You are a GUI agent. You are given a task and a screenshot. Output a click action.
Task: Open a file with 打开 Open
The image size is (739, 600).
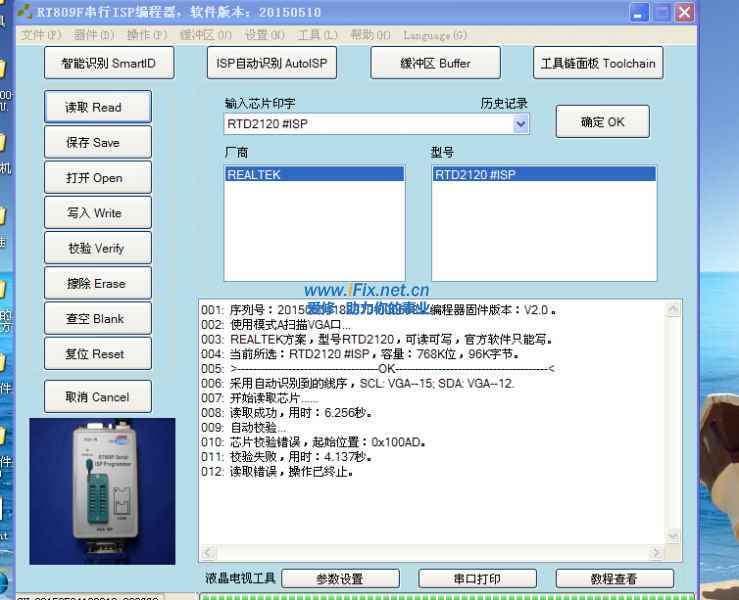[x=97, y=178]
